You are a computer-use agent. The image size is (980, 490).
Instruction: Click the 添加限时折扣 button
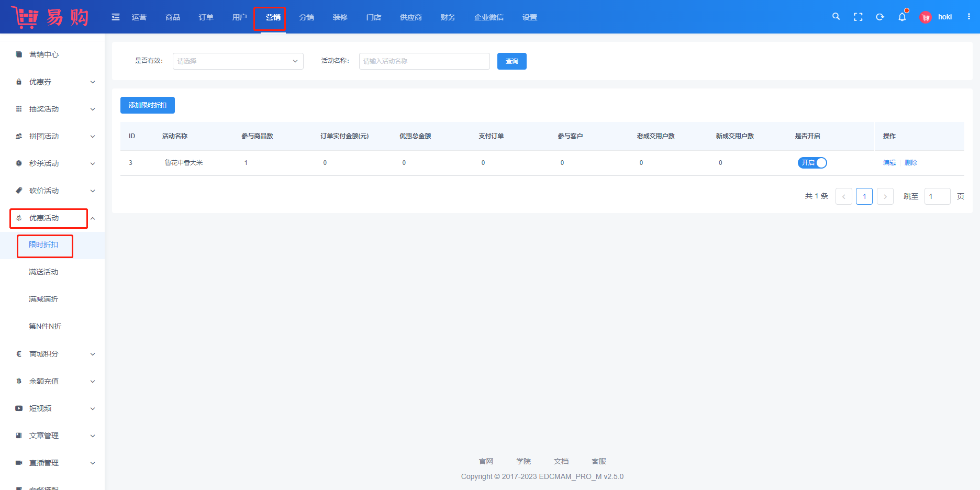pyautogui.click(x=148, y=105)
